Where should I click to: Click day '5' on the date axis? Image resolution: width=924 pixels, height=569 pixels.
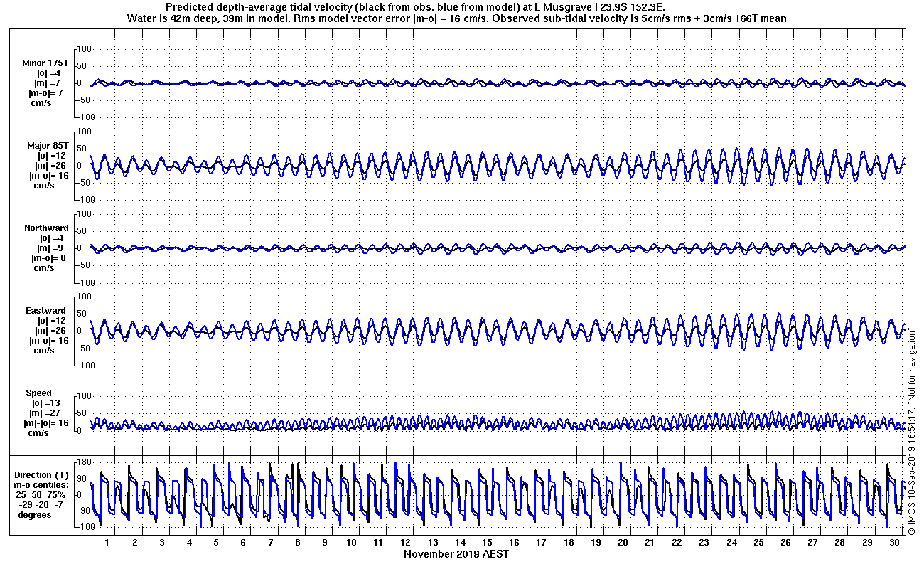click(216, 543)
